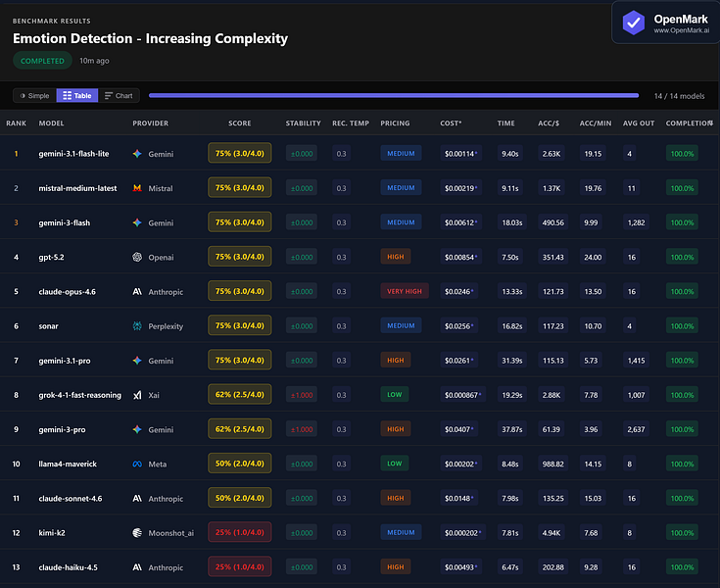Screen dimensions: 720x588
Task: Click the Meta logo icon
Action: coord(137,464)
